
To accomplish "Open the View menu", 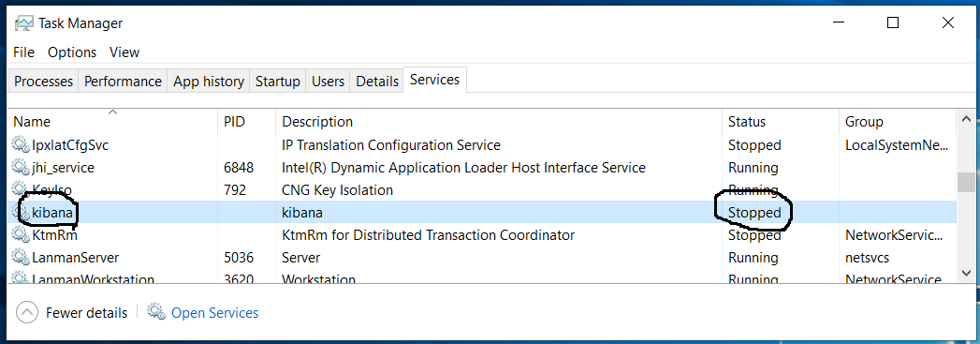I will pyautogui.click(x=124, y=52).
